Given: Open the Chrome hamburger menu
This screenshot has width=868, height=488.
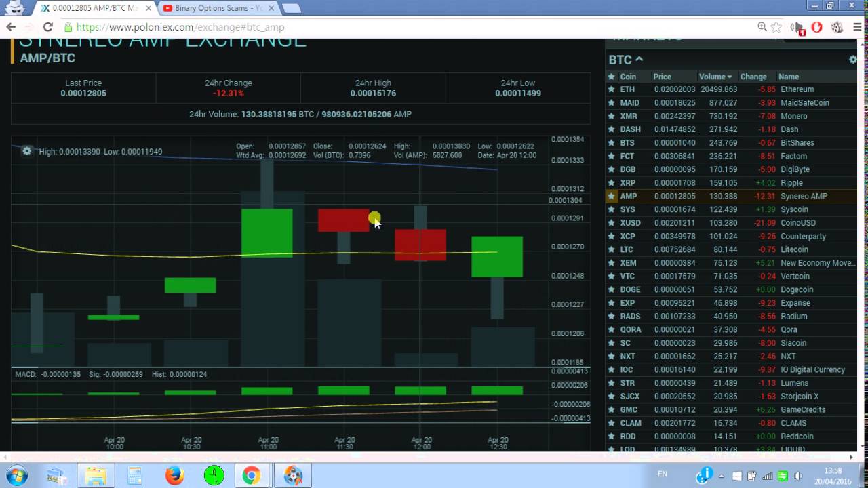Looking at the screenshot, I should [x=856, y=27].
